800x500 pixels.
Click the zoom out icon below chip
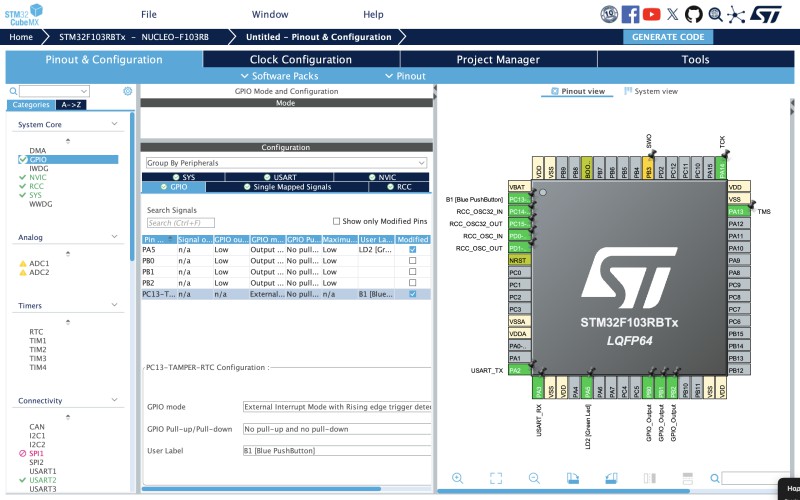tap(534, 478)
